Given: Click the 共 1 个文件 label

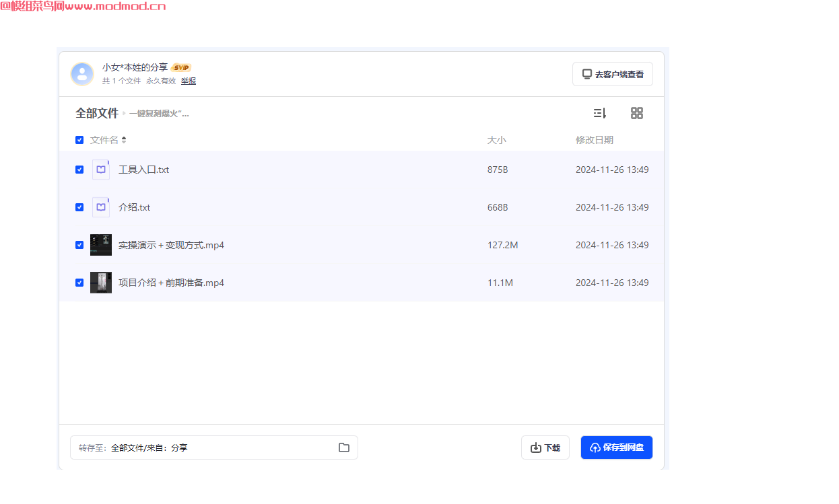Looking at the screenshot, I should tap(122, 81).
